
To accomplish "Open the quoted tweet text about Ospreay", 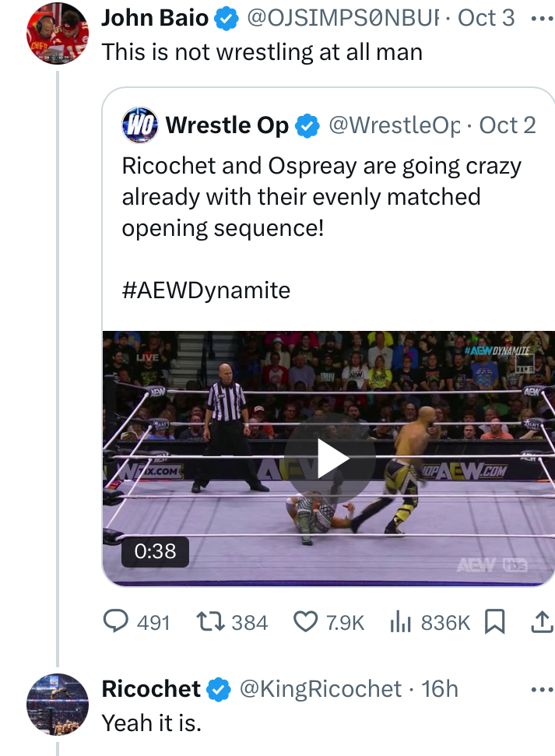I will point(321,197).
